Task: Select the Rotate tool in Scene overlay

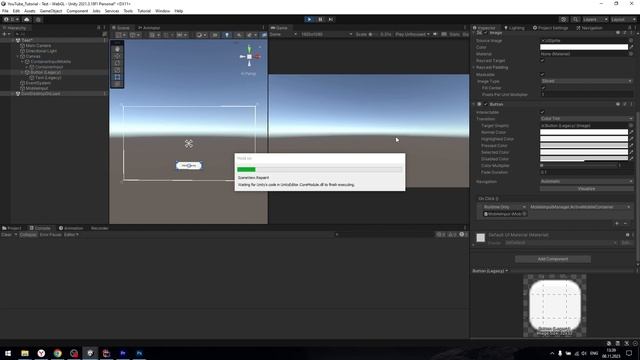Action: [x=118, y=63]
